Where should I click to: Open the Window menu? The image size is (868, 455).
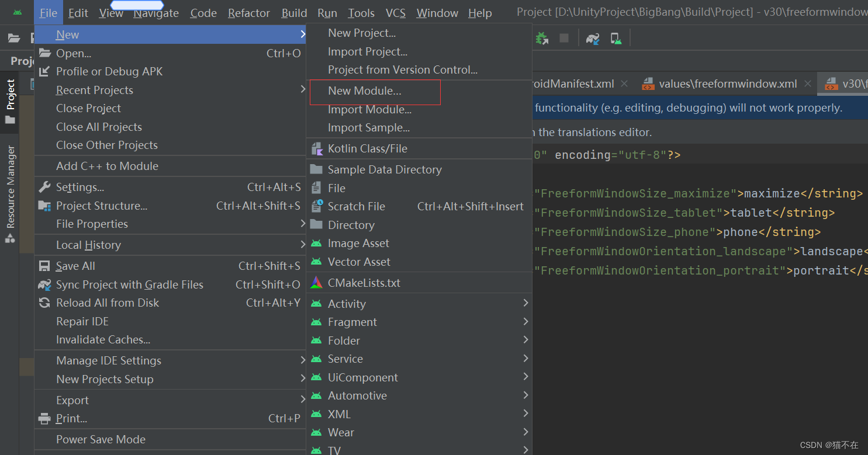[x=437, y=13]
